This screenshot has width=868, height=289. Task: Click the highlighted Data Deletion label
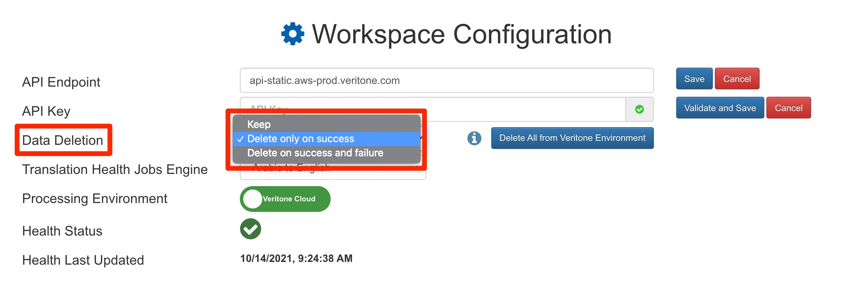(63, 140)
